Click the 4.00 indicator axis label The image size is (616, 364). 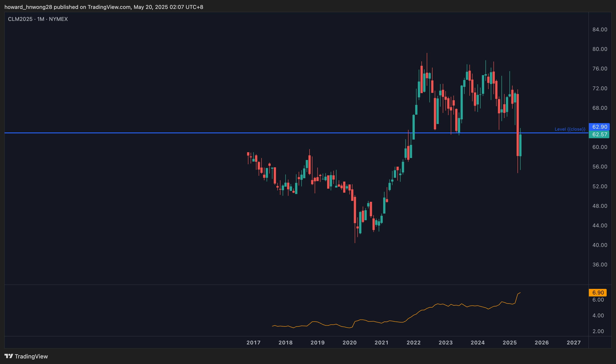[598, 315]
